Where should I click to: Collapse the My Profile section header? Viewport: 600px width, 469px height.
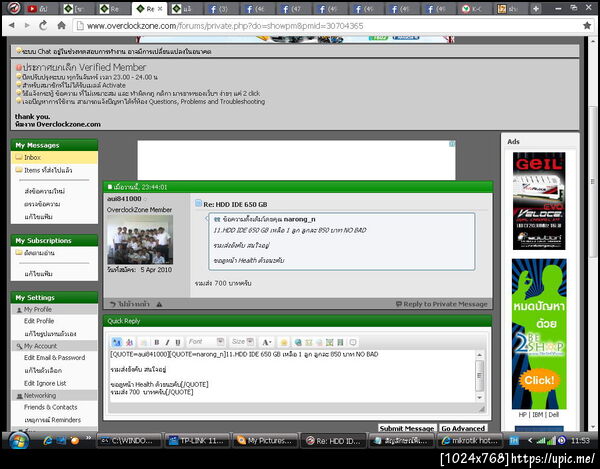pos(54,309)
